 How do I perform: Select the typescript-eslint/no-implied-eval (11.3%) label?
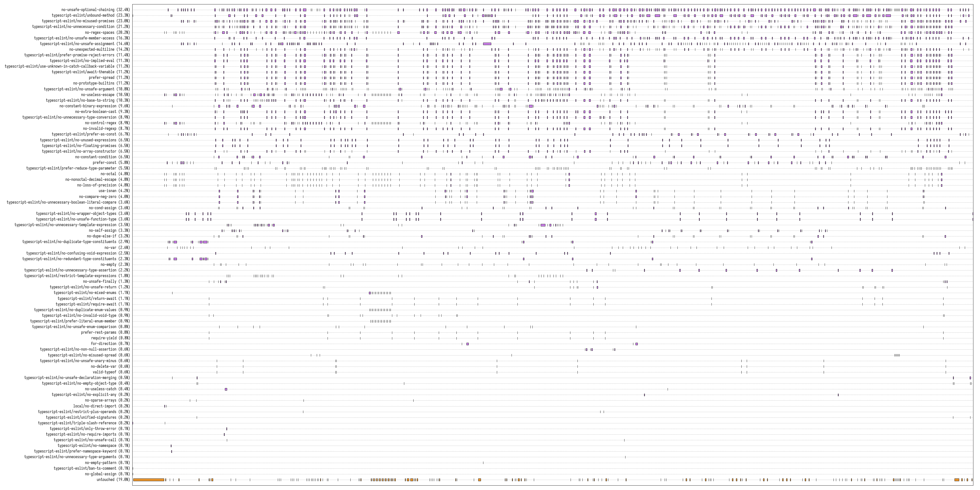pyautogui.click(x=90, y=61)
